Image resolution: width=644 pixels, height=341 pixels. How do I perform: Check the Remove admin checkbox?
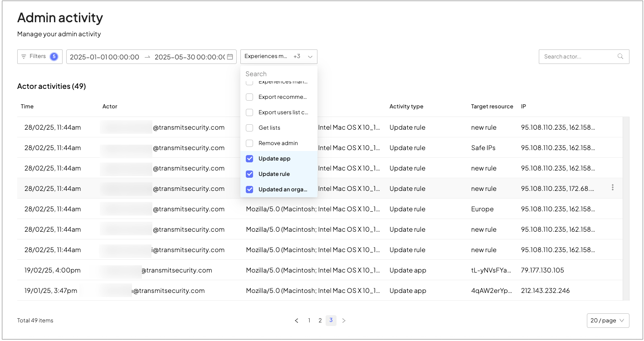[249, 143]
